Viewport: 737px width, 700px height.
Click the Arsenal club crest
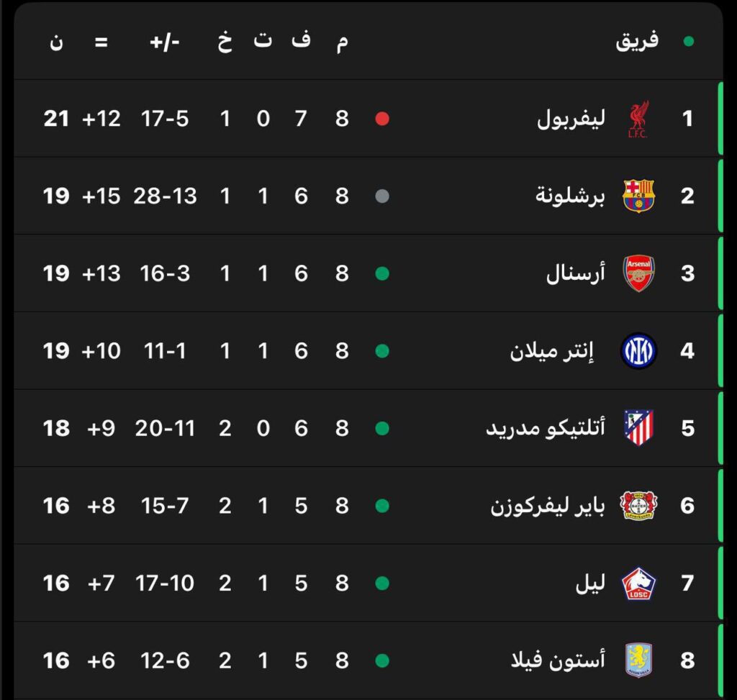(x=638, y=273)
